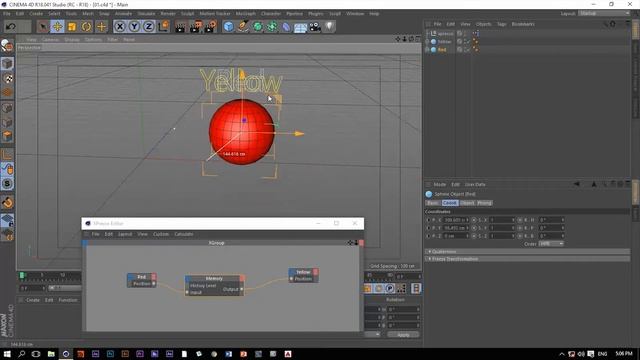Add a Camera object

point(315,27)
